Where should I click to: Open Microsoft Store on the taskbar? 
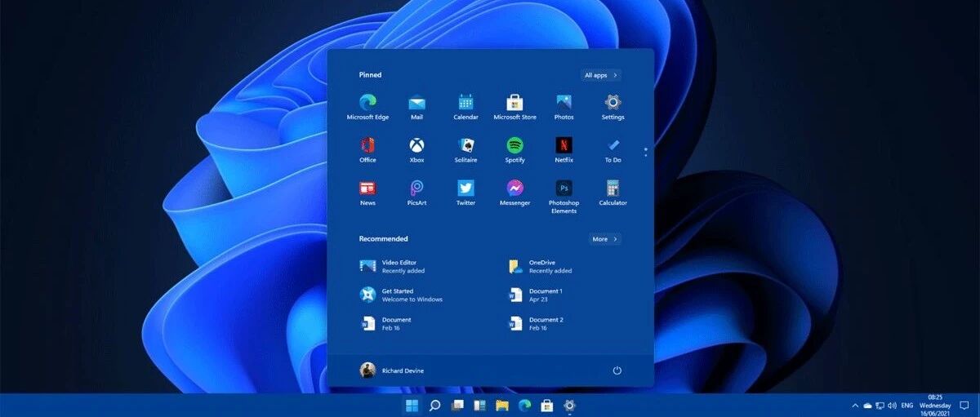547,406
